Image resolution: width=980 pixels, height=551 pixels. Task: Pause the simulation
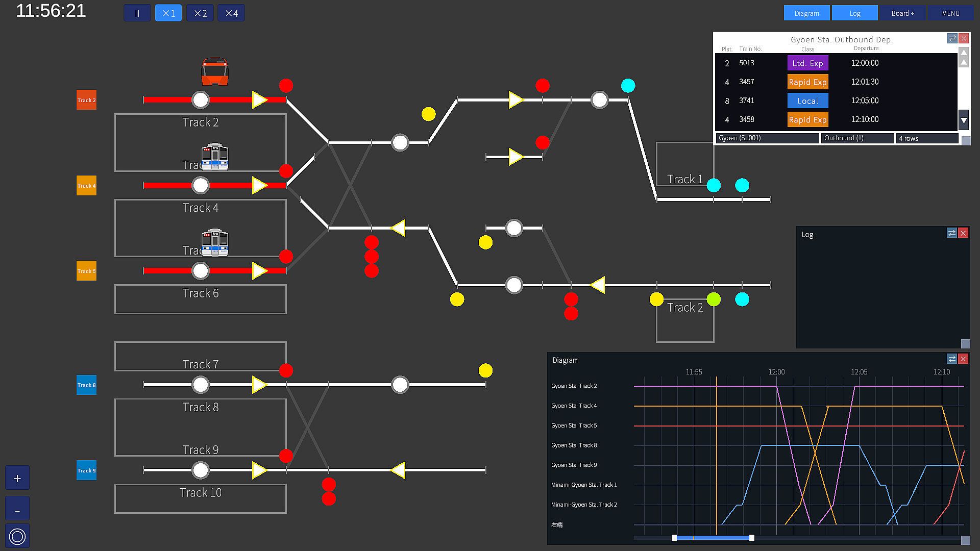[137, 13]
